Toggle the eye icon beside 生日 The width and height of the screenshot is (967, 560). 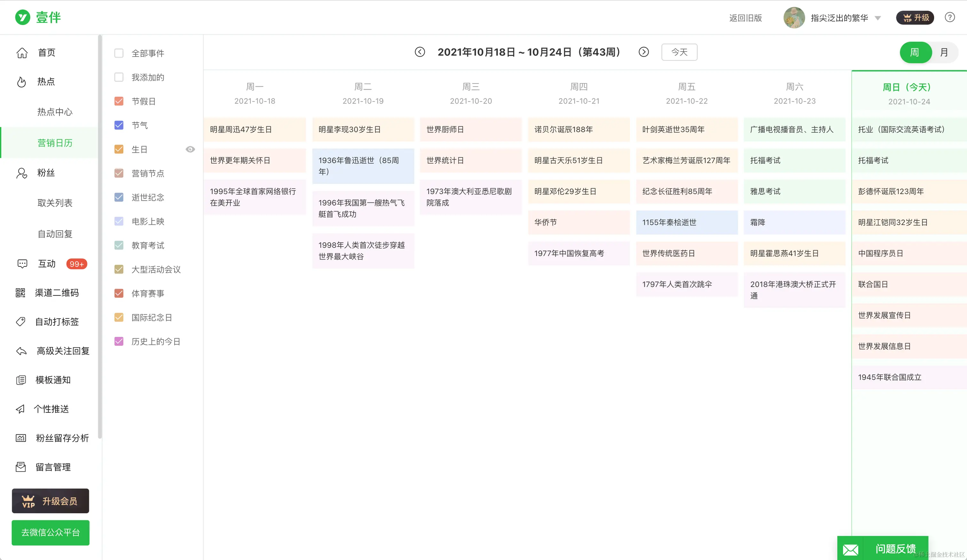click(x=190, y=149)
